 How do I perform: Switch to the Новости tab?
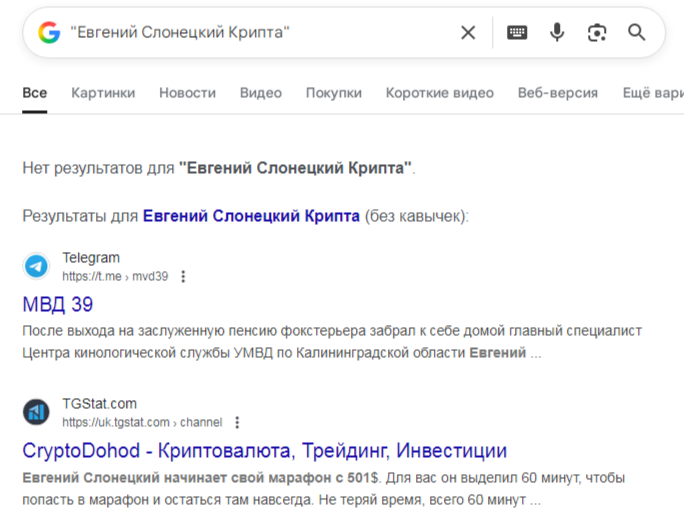tap(188, 93)
